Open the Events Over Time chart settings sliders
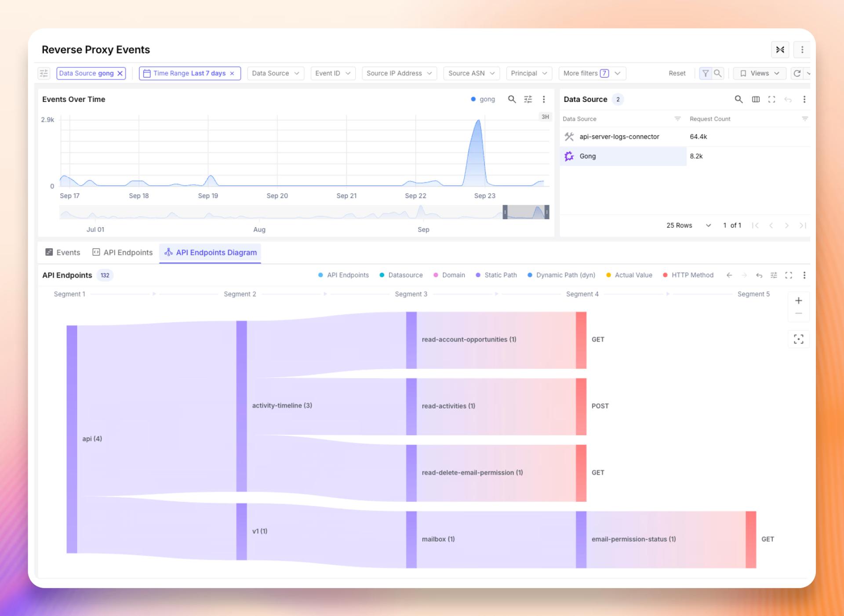Viewport: 844px width, 616px height. click(x=528, y=99)
